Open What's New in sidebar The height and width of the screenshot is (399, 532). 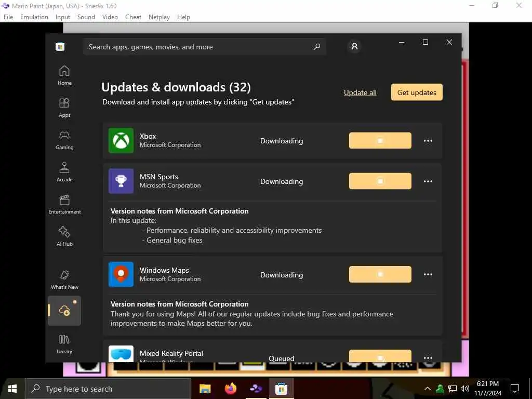click(64, 280)
